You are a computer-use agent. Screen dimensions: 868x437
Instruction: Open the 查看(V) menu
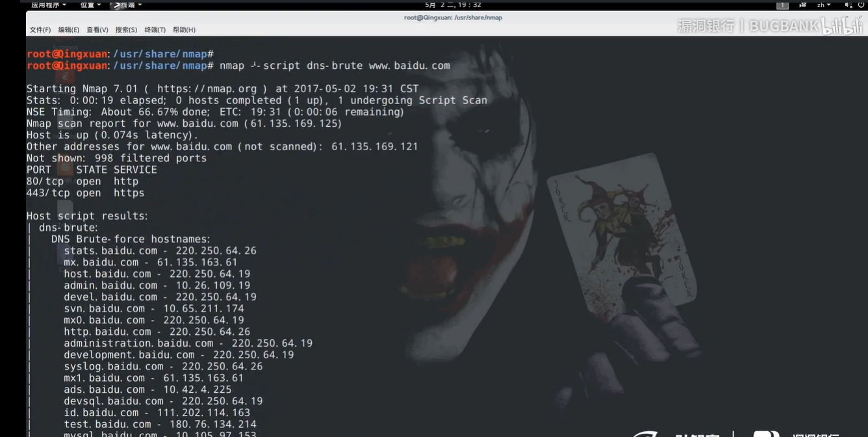coord(97,30)
